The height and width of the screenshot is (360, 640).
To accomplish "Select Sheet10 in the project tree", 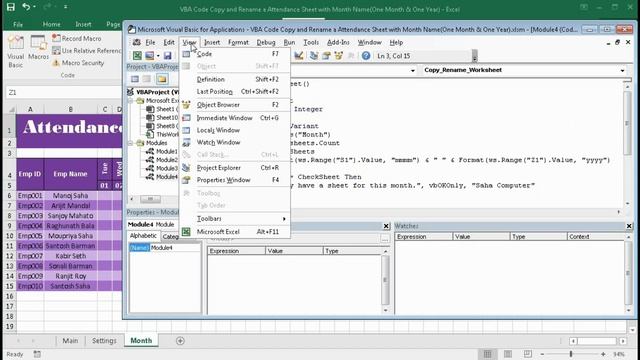I will point(162,118).
